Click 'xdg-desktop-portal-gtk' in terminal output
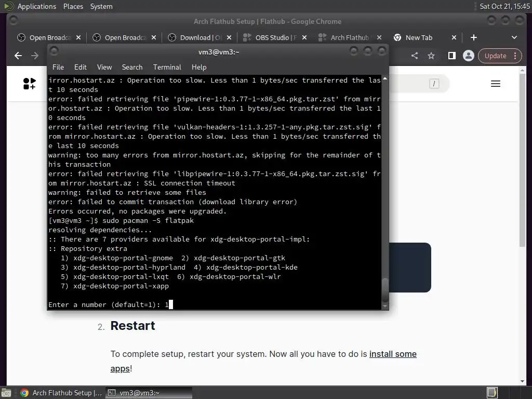The width and height of the screenshot is (532, 399). (x=240, y=258)
